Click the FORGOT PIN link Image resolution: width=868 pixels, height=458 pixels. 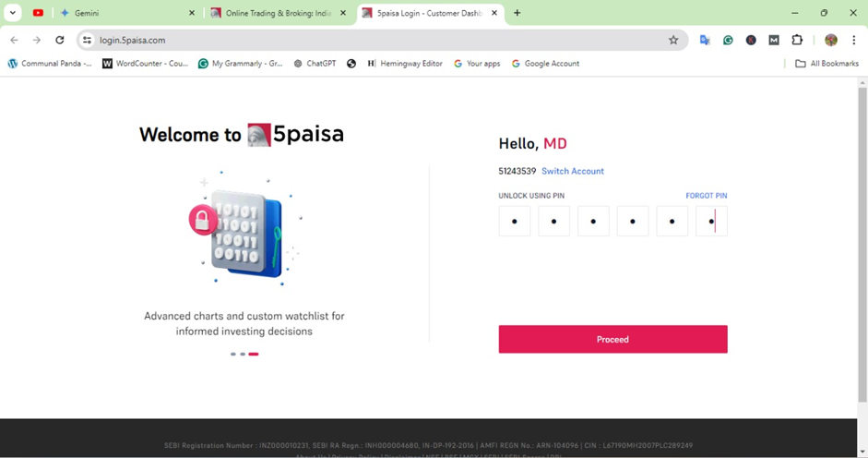[x=707, y=196]
